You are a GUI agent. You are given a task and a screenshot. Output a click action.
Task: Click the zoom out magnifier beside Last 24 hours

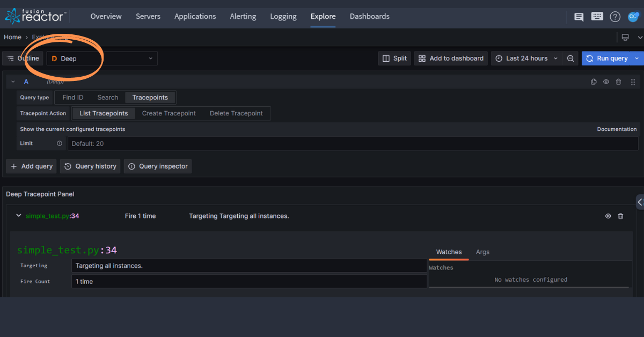coord(570,58)
